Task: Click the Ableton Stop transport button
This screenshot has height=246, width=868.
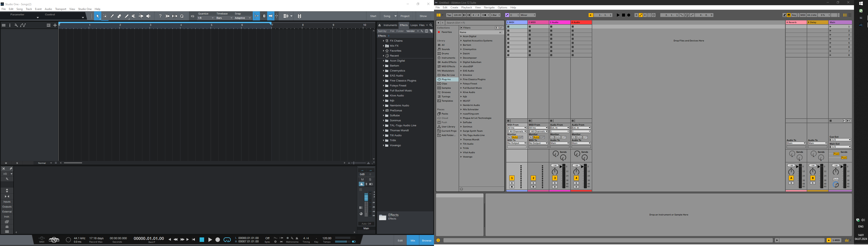Action: [x=623, y=15]
